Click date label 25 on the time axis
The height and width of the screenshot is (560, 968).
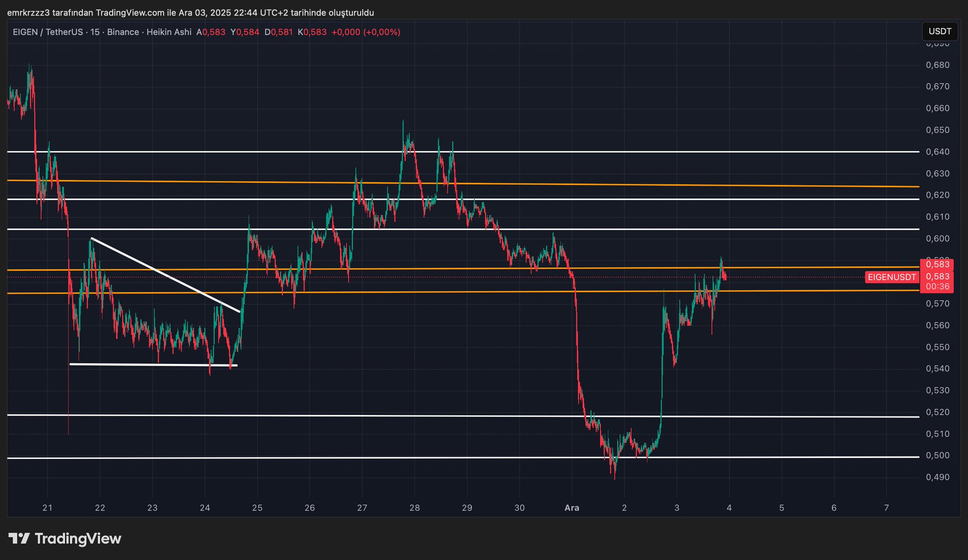tap(257, 508)
